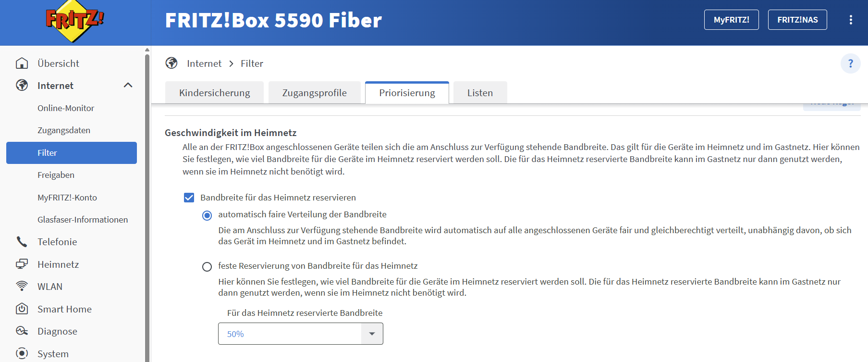Click the globe icon in breadcrumb
Viewport: 868px width, 362px height.
(x=171, y=63)
